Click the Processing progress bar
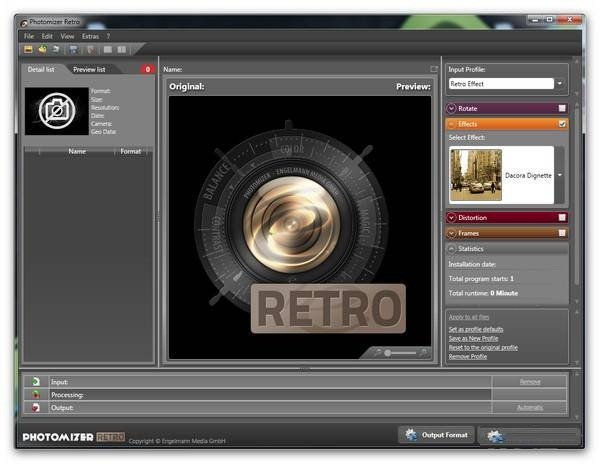This screenshot has height=464, width=600. pyautogui.click(x=270, y=395)
